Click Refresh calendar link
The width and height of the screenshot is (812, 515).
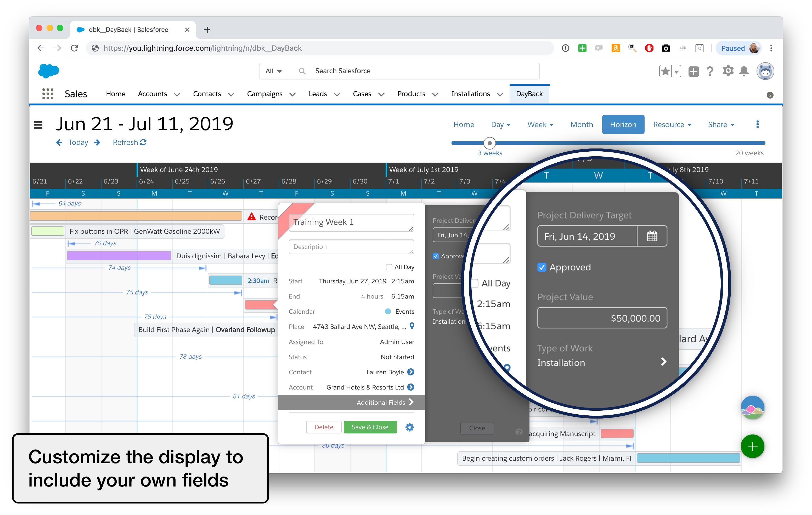tap(129, 142)
